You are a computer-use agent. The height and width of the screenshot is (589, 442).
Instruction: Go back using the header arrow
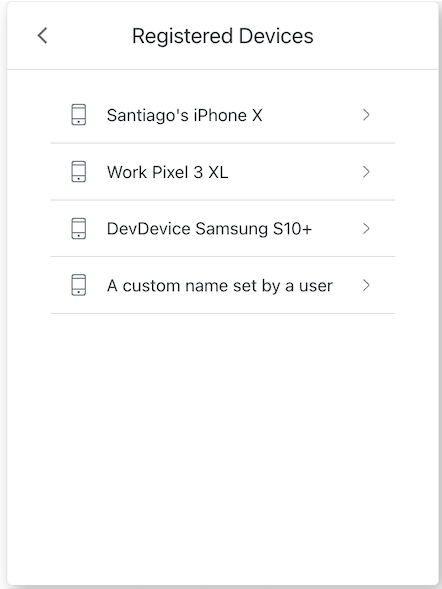click(x=42, y=36)
